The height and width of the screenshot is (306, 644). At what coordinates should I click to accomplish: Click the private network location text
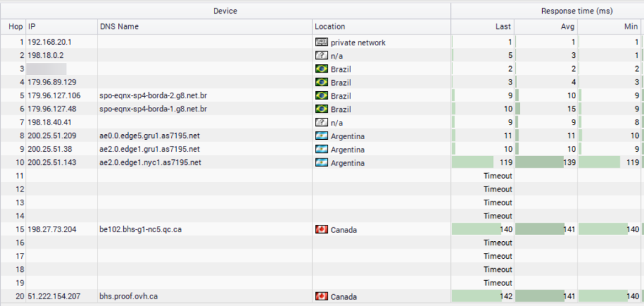358,42
